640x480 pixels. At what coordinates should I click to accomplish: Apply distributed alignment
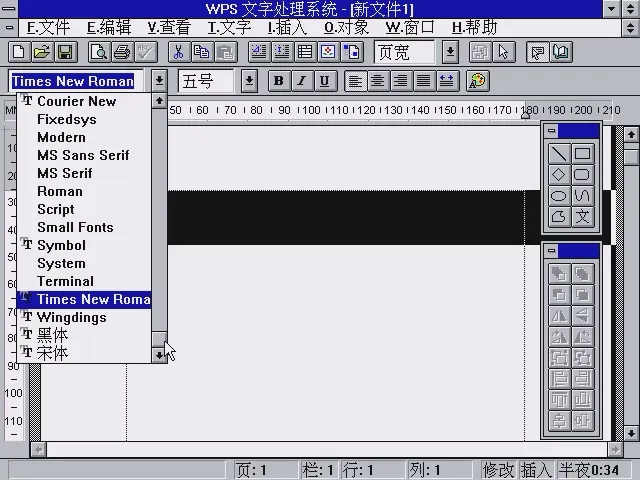point(447,81)
